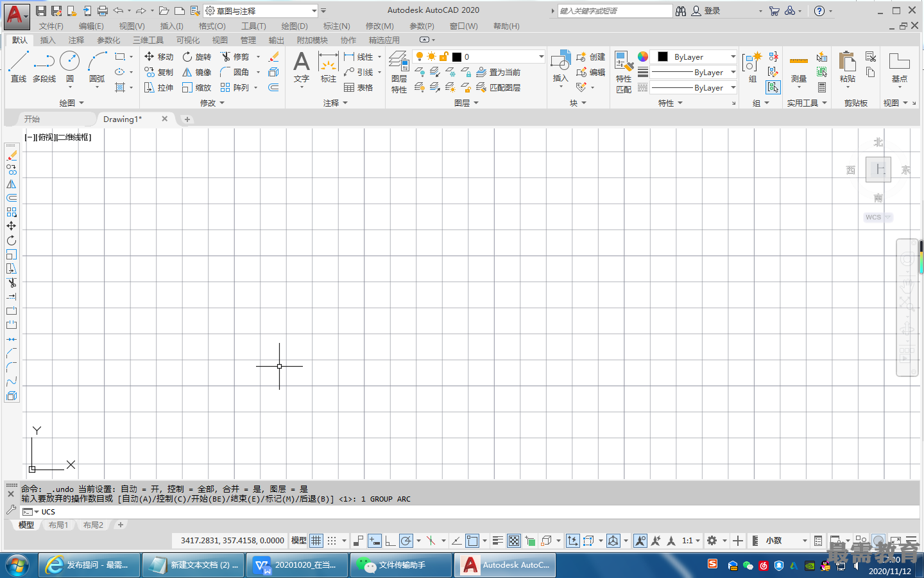Click the Copy (复制) tool
Viewport: 924px width, 578px height.
click(158, 72)
